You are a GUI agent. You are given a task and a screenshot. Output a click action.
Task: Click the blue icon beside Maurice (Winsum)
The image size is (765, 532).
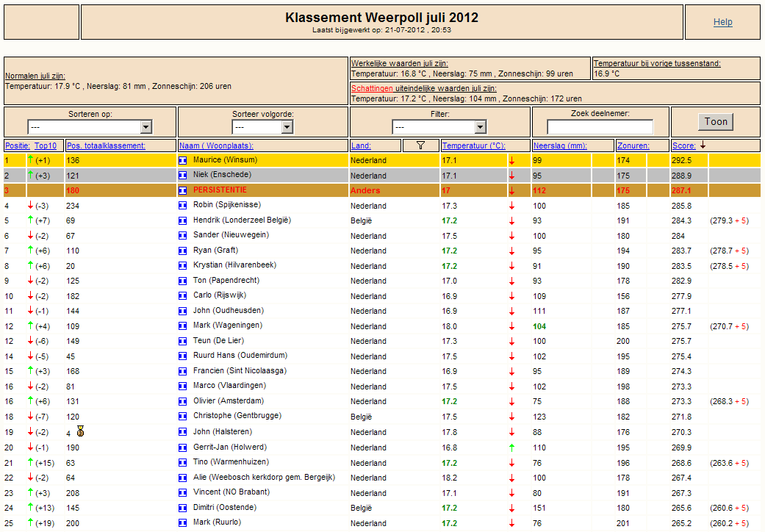pos(183,160)
